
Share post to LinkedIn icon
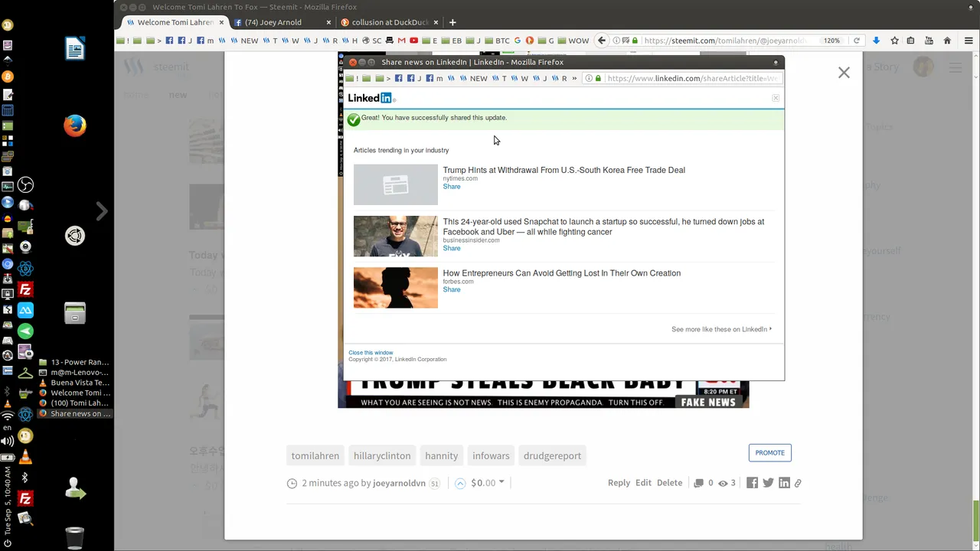[784, 483]
